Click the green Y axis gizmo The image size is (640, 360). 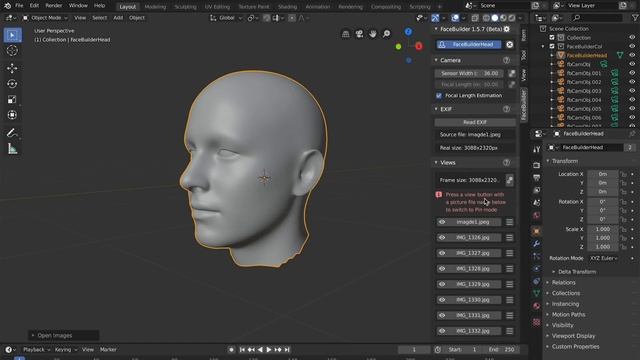(398, 47)
